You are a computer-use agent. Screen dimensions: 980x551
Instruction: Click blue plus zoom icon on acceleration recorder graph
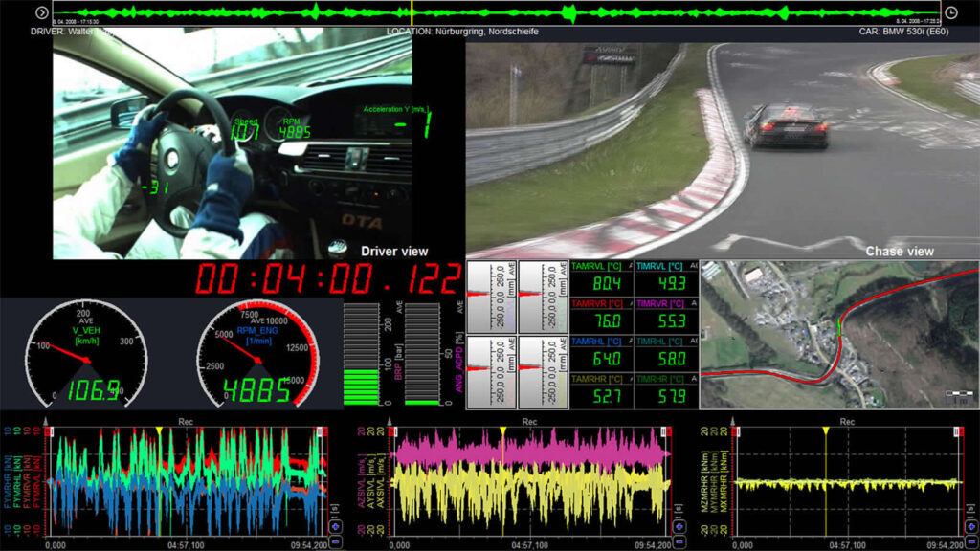click(679, 526)
